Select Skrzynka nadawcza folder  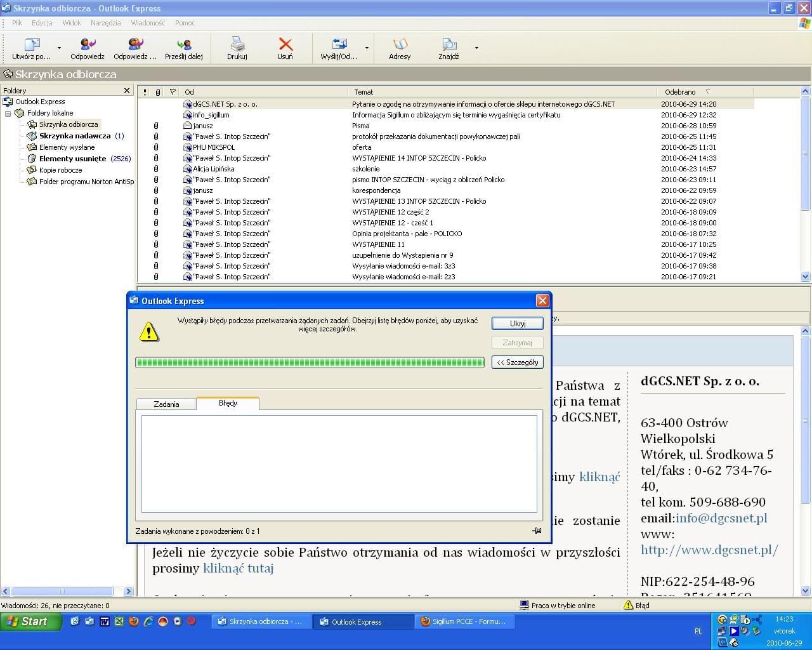(75, 136)
